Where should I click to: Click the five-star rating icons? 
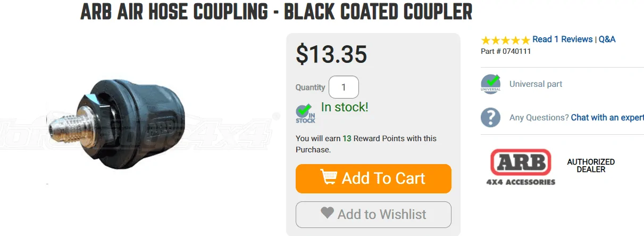[505, 40]
